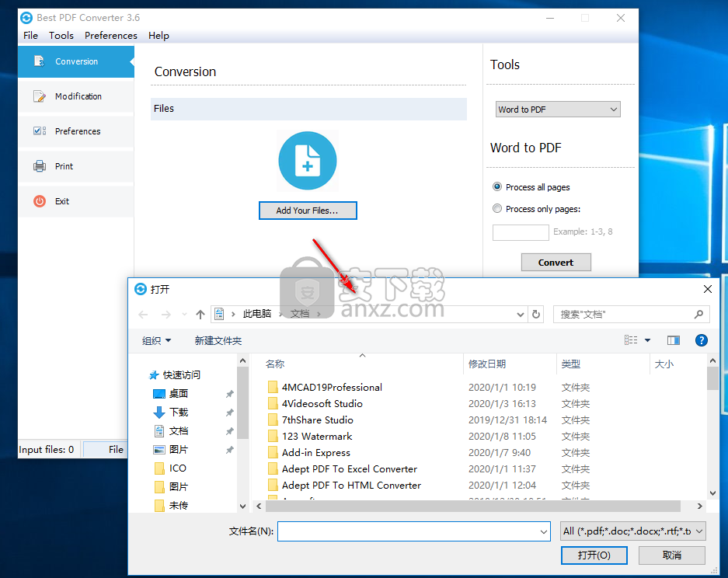Change the file list view layout

pos(631,340)
